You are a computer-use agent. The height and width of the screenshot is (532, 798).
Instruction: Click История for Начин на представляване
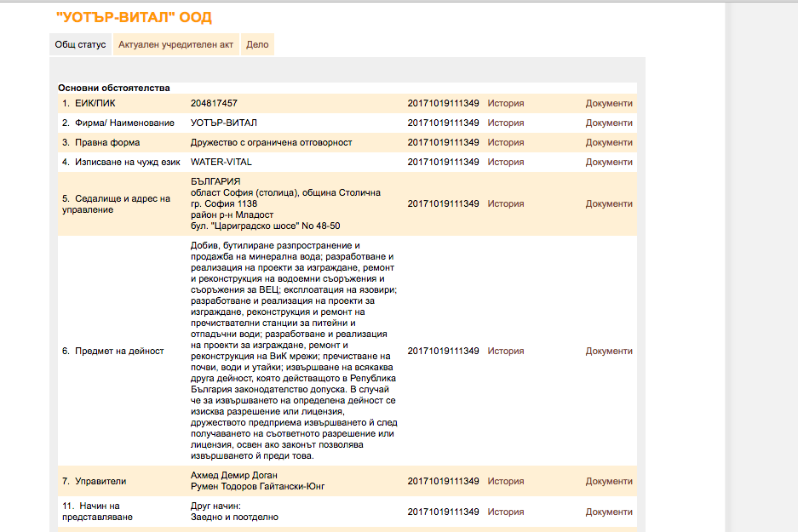click(x=506, y=512)
